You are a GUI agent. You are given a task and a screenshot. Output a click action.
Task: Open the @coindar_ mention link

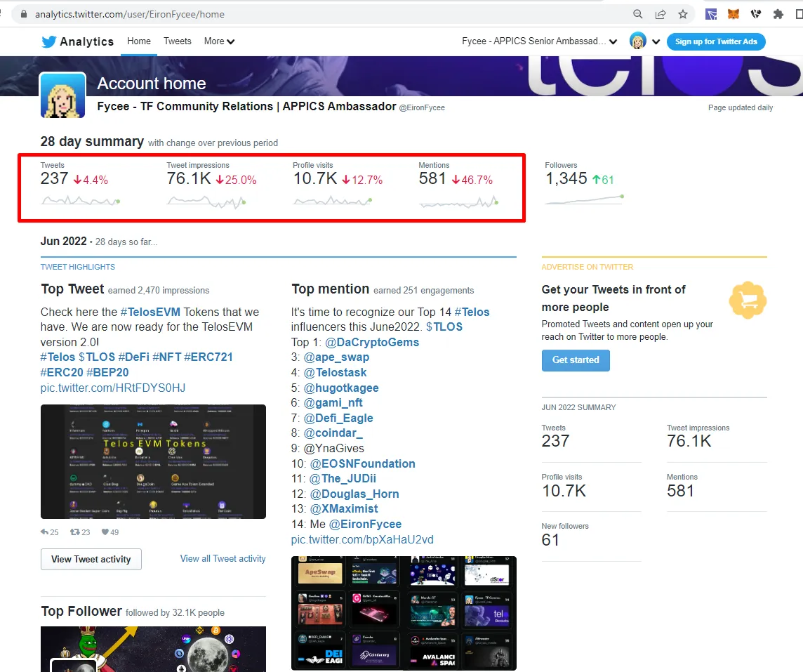click(333, 433)
